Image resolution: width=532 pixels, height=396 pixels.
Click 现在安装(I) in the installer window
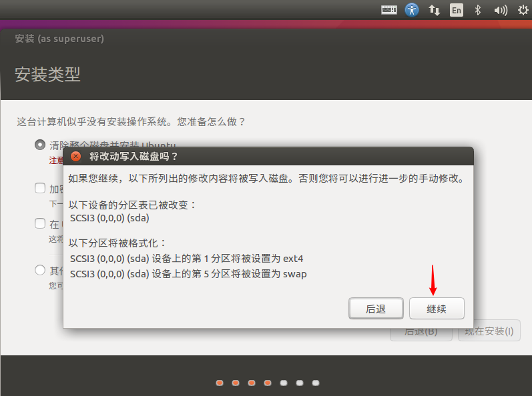[489, 331]
